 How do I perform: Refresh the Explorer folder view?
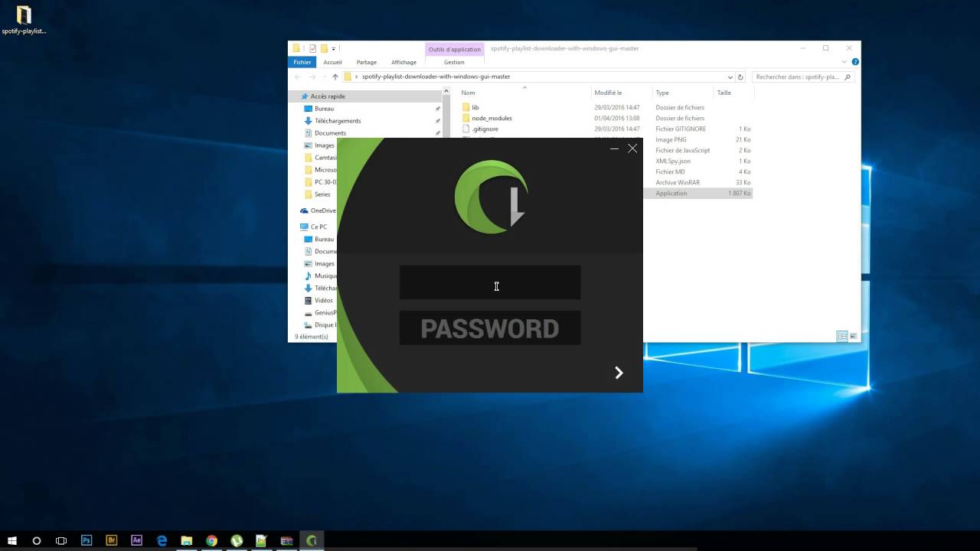click(740, 77)
